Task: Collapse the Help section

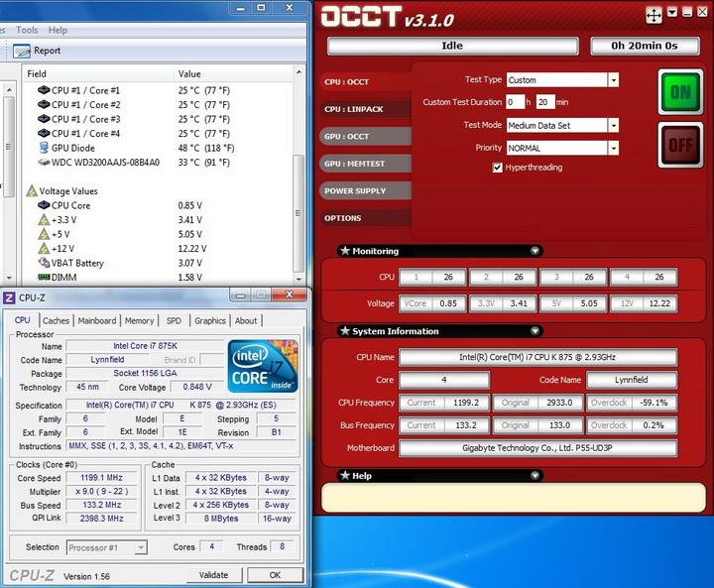Action: 535,476
